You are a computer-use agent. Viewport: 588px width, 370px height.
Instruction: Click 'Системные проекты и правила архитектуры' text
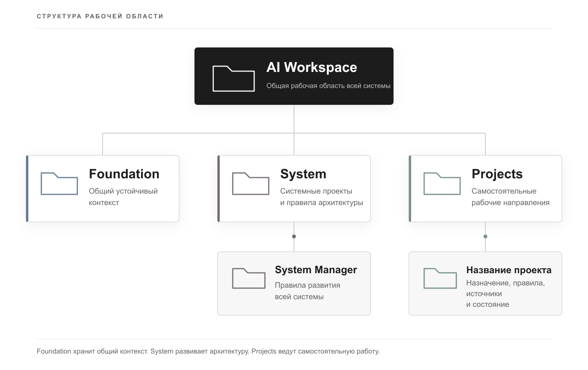tap(322, 197)
